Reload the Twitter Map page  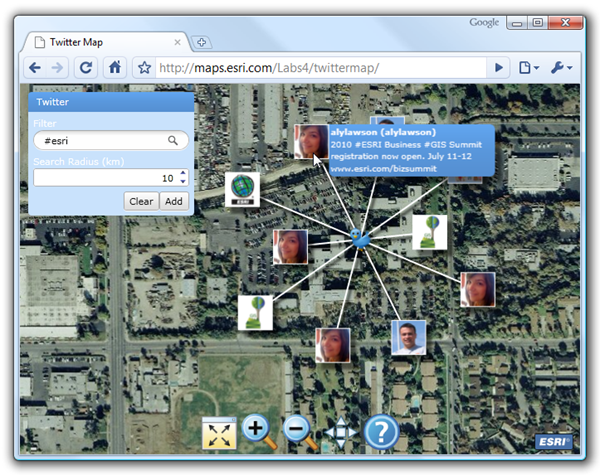[86, 68]
